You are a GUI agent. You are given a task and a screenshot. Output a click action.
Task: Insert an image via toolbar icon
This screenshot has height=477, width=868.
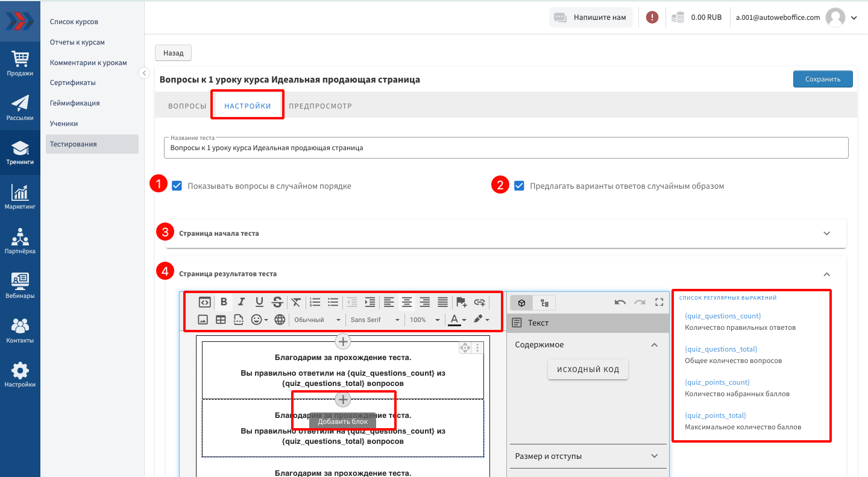(203, 320)
